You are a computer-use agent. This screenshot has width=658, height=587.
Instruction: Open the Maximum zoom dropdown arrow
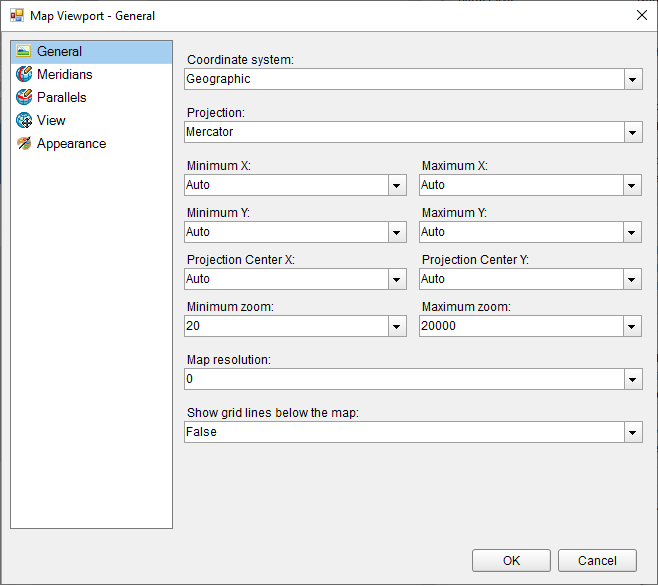pyautogui.click(x=632, y=326)
